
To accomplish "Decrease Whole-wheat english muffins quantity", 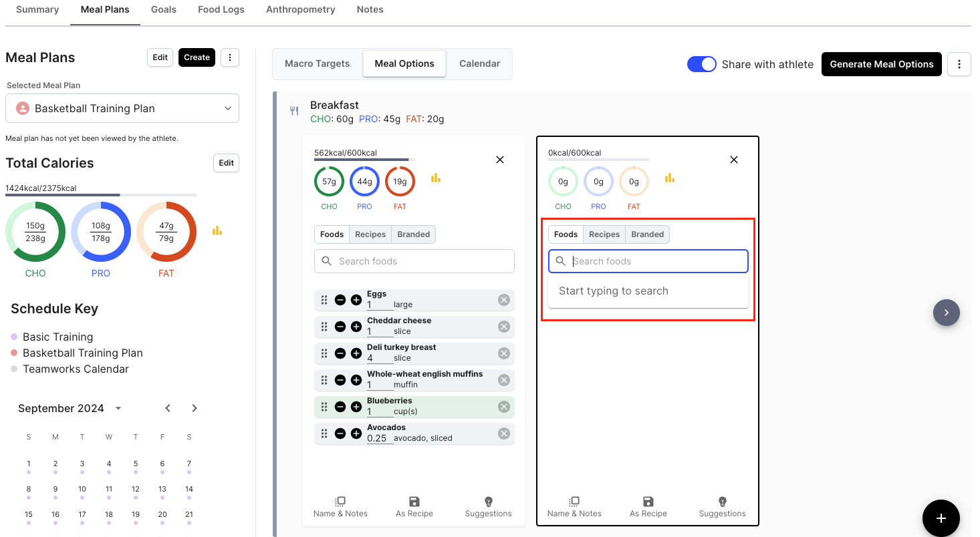I will point(340,380).
